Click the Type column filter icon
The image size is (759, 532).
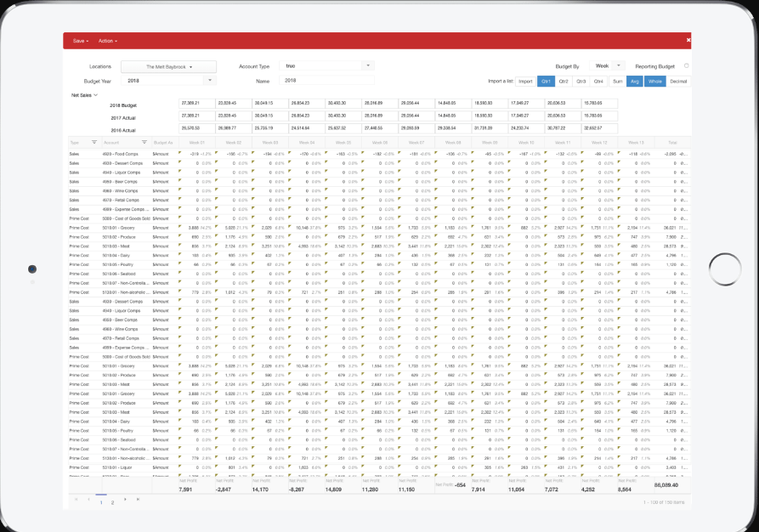94,143
